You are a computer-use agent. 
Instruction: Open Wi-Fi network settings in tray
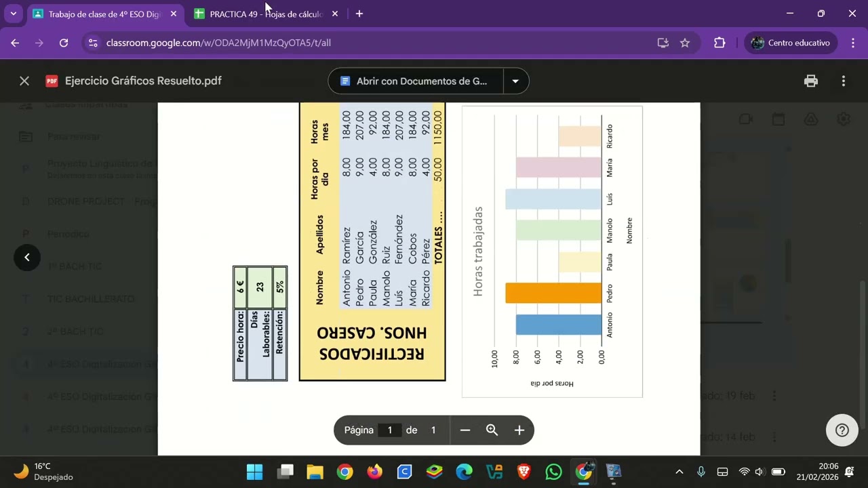pos(744,471)
